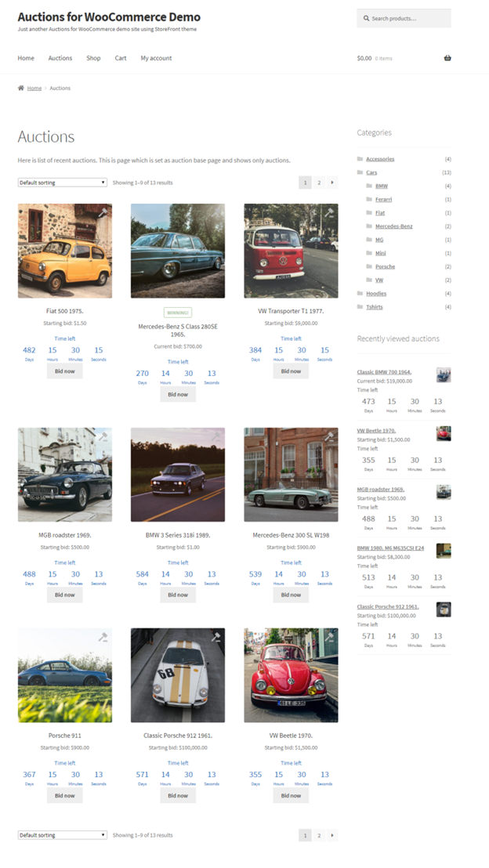Select page 2 in bottom pagination

click(x=319, y=835)
